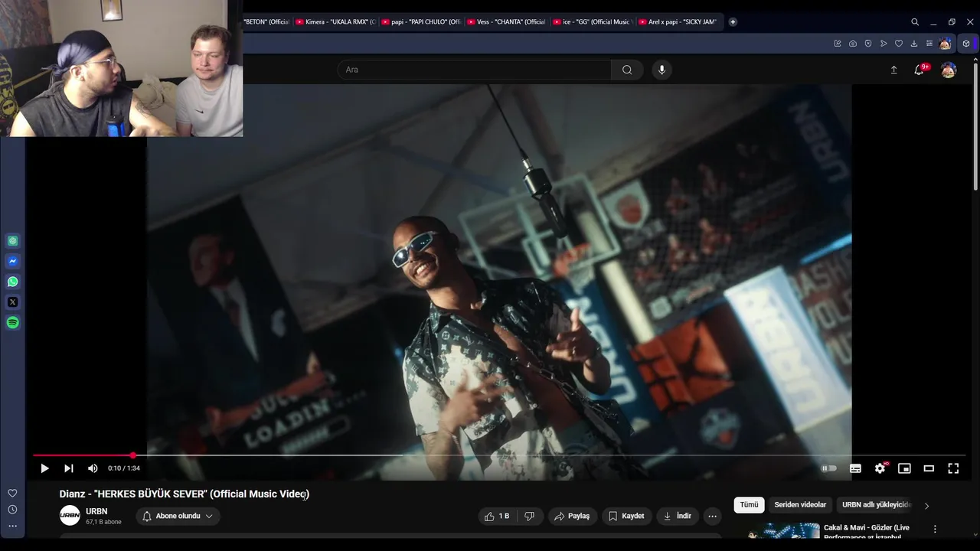Image resolution: width=980 pixels, height=551 pixels.
Task: Add page to bookmarks heart icon in toolbar
Action: tap(899, 44)
